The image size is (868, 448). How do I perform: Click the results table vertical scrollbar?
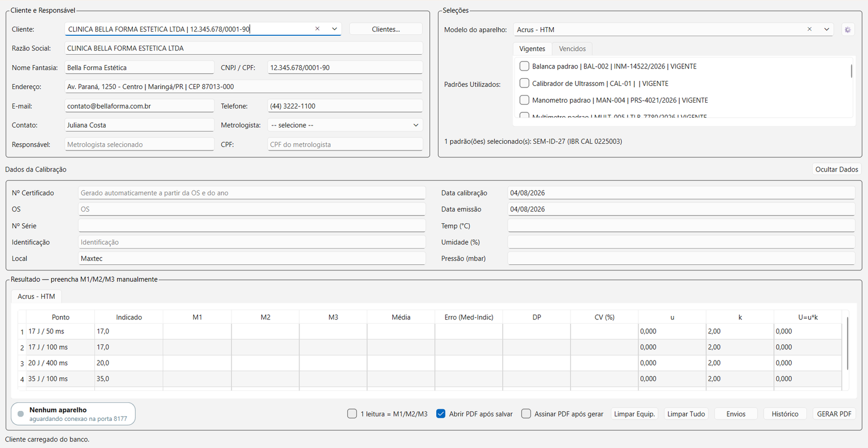coord(847,343)
